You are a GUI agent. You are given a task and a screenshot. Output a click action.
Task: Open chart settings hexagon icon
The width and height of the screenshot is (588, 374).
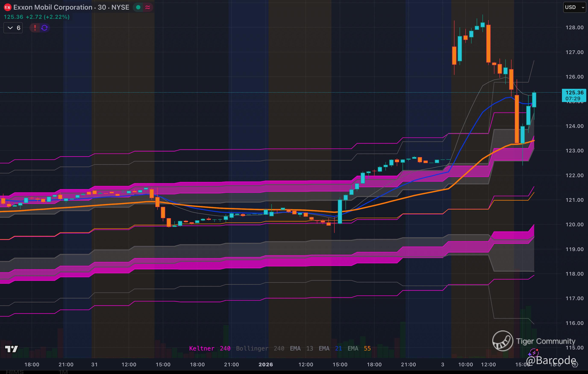point(575,364)
